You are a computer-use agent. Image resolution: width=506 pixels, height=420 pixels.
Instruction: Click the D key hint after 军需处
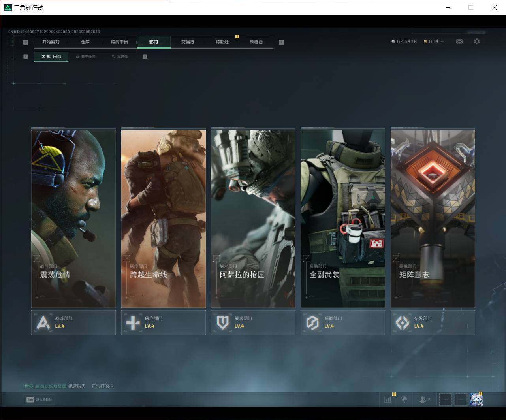coord(145,57)
